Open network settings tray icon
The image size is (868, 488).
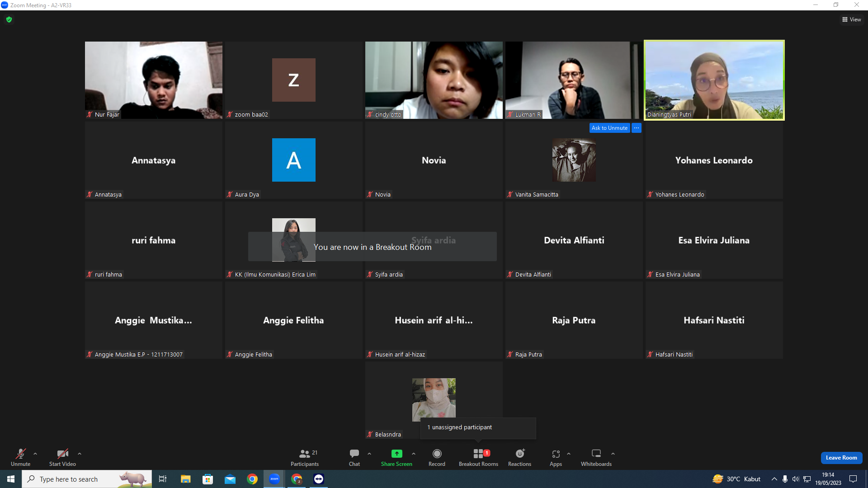807,479
